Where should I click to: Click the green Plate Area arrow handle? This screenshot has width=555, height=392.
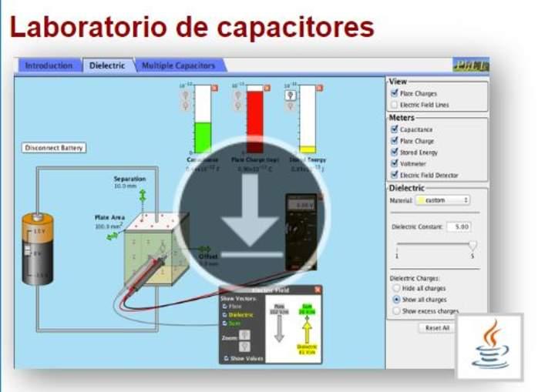coord(112,236)
